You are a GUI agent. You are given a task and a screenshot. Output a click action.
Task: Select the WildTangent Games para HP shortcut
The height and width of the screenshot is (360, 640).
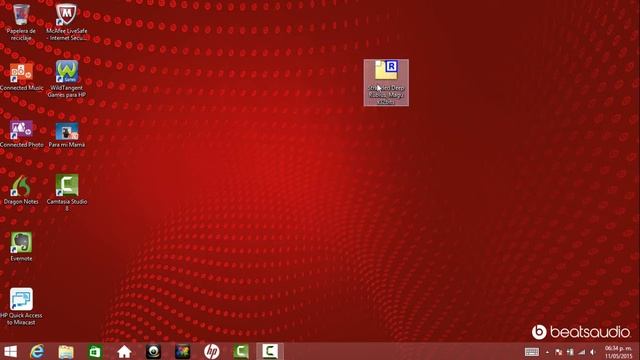pyautogui.click(x=67, y=80)
